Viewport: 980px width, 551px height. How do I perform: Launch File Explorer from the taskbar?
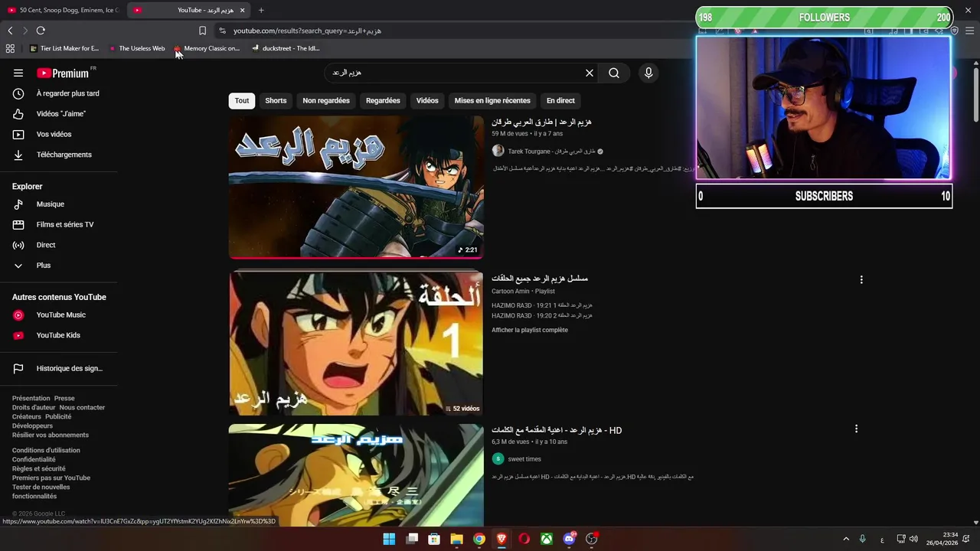pos(457,539)
